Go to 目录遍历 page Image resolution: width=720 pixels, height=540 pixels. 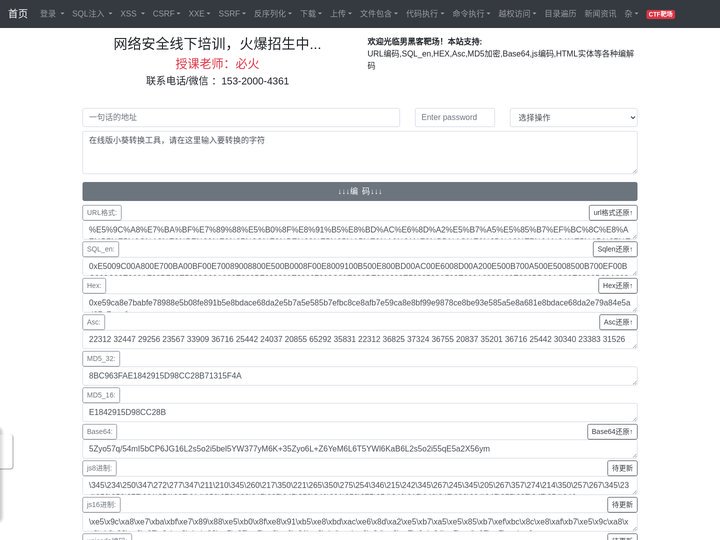[x=560, y=14]
